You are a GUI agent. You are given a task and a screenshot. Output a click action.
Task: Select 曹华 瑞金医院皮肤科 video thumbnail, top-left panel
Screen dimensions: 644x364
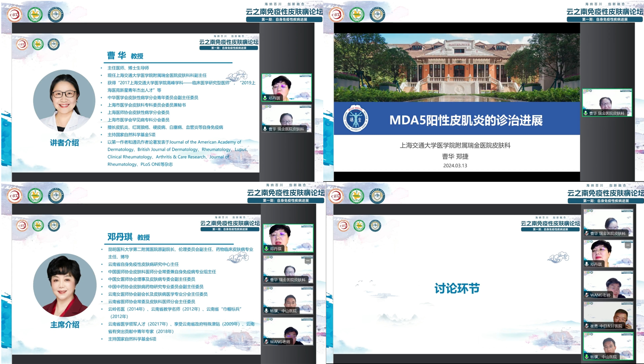(x=287, y=118)
